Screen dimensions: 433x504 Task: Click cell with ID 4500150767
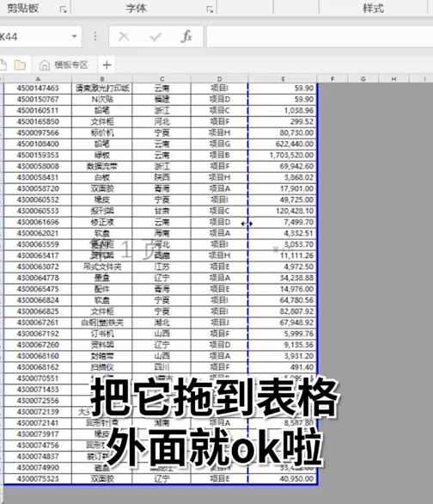click(x=38, y=99)
